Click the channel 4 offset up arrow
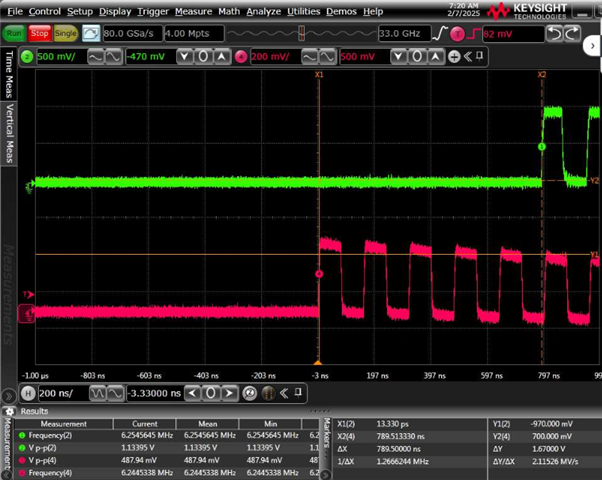 pos(435,57)
